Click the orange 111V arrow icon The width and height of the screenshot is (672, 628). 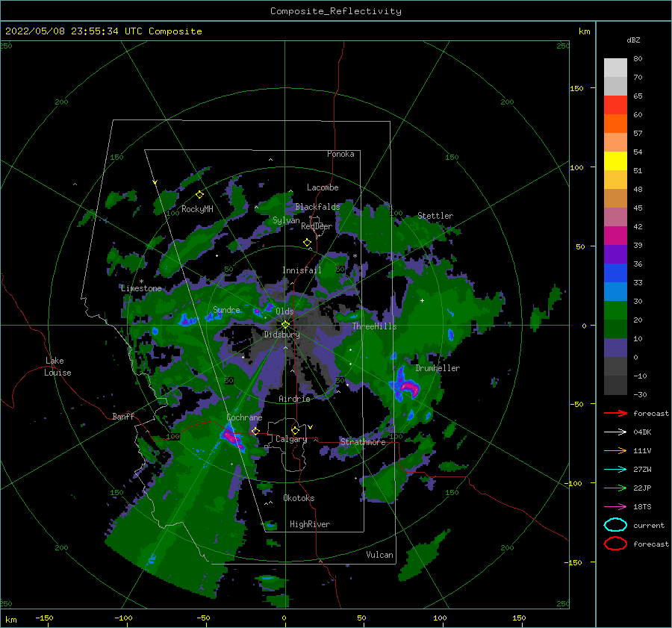coord(615,450)
